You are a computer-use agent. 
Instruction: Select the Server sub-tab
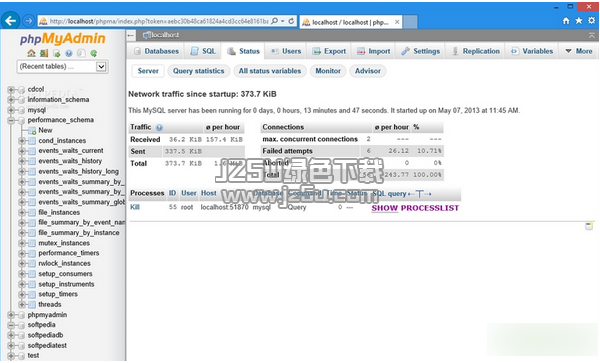pyautogui.click(x=148, y=71)
